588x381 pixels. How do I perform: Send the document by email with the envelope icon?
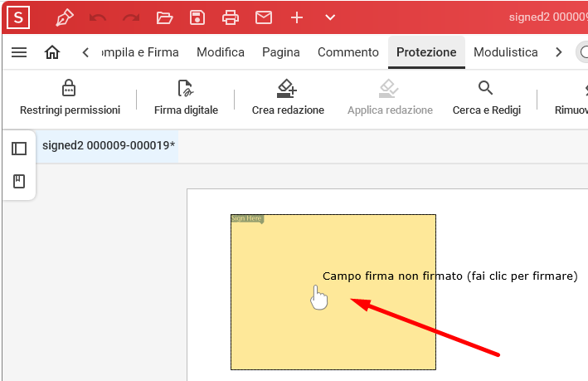coord(264,17)
